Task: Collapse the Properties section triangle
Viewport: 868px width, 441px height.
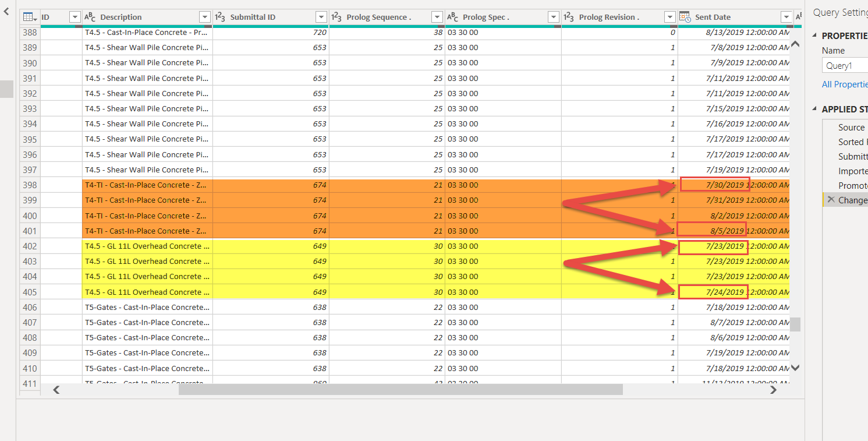Action: coord(814,36)
